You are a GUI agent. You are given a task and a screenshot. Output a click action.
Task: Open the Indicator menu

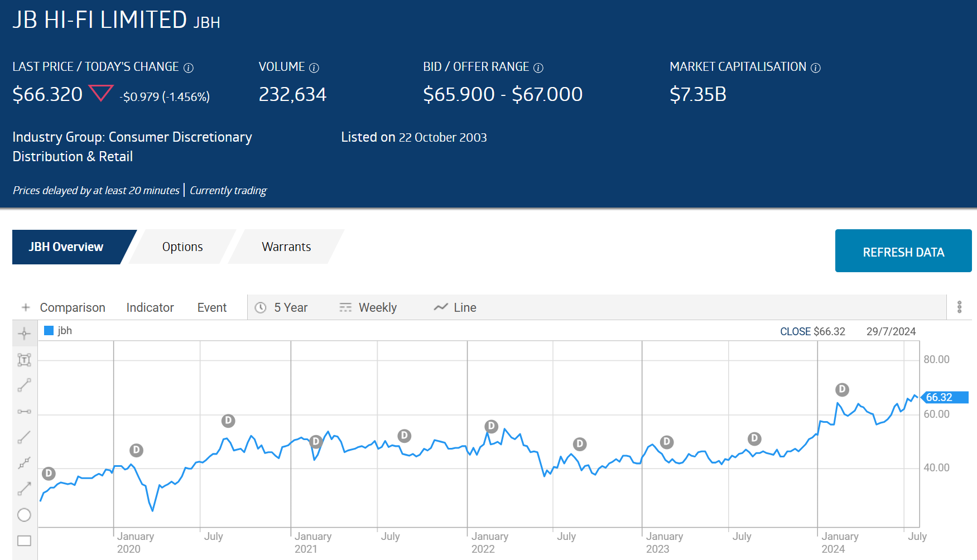click(150, 307)
